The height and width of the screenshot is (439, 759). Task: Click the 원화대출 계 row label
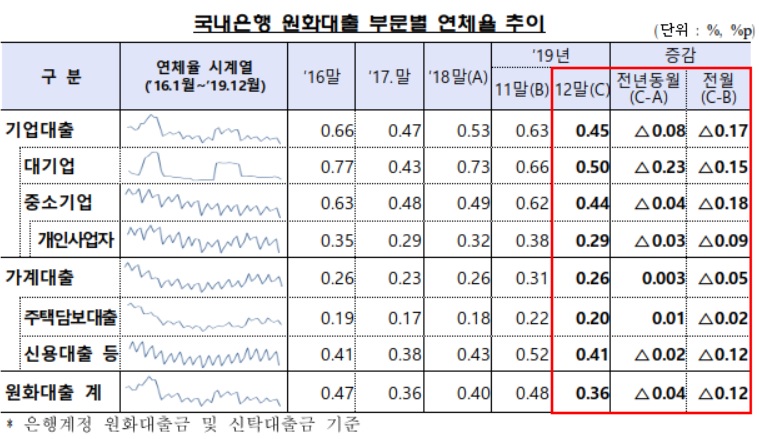pos(53,392)
